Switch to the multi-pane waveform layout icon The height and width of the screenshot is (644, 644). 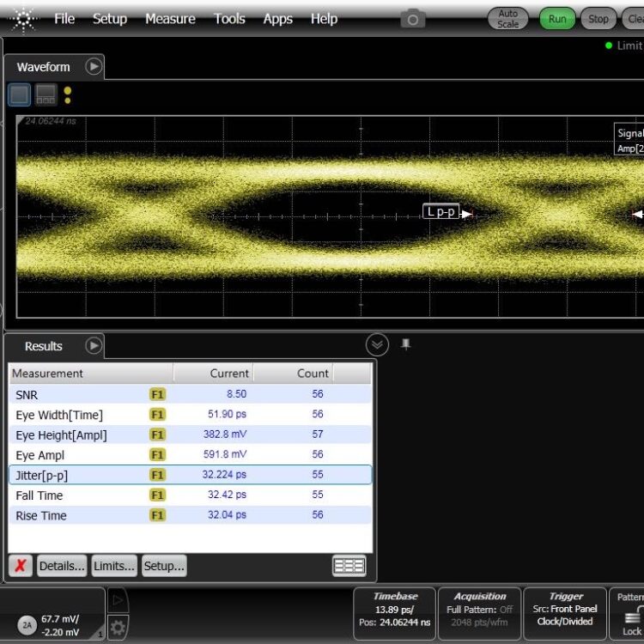pyautogui.click(x=46, y=94)
